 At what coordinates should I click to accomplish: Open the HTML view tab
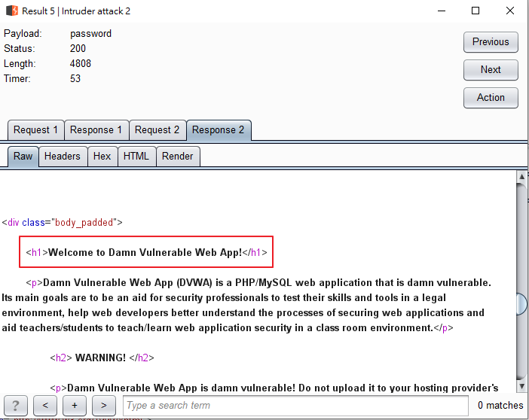coord(136,157)
